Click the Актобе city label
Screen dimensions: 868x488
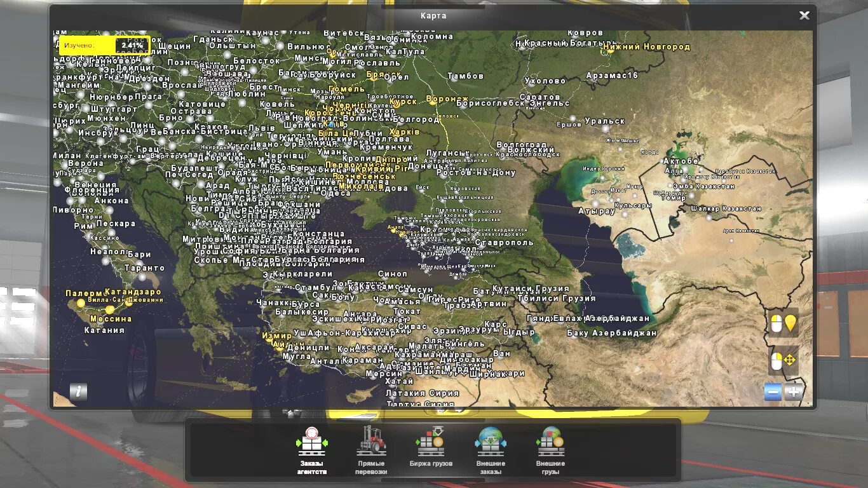tap(681, 161)
